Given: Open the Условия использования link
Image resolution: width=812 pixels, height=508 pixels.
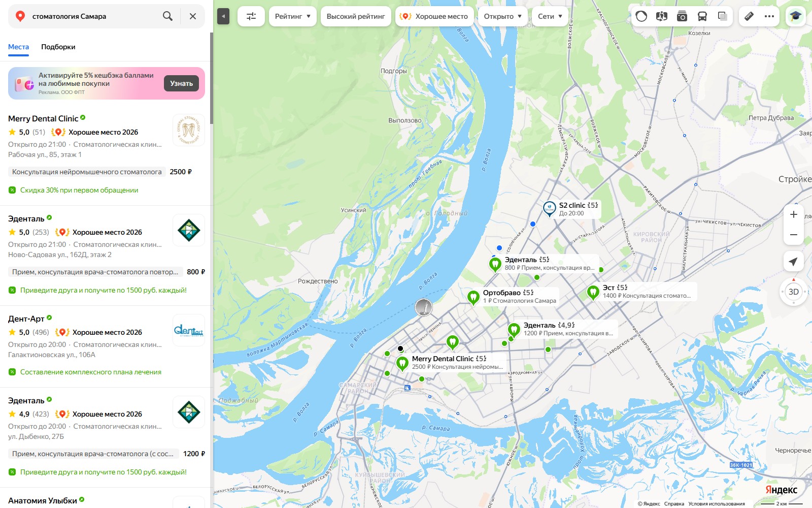Looking at the screenshot, I should [717, 504].
